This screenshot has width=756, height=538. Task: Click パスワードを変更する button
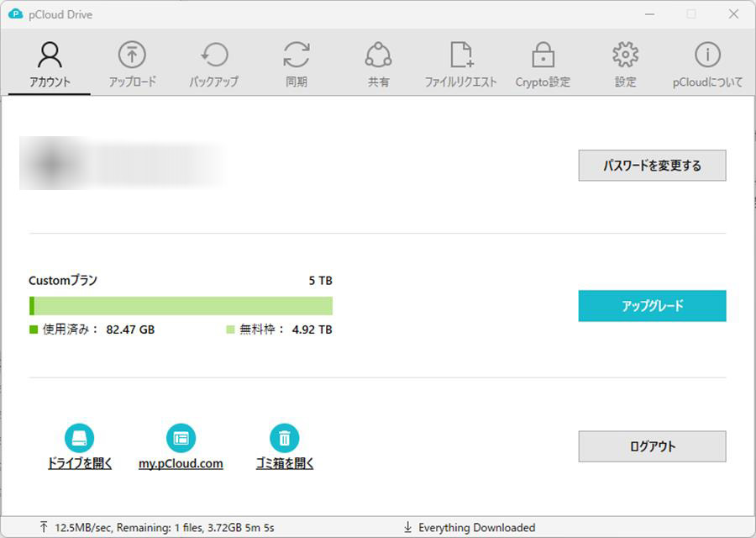[x=652, y=166]
